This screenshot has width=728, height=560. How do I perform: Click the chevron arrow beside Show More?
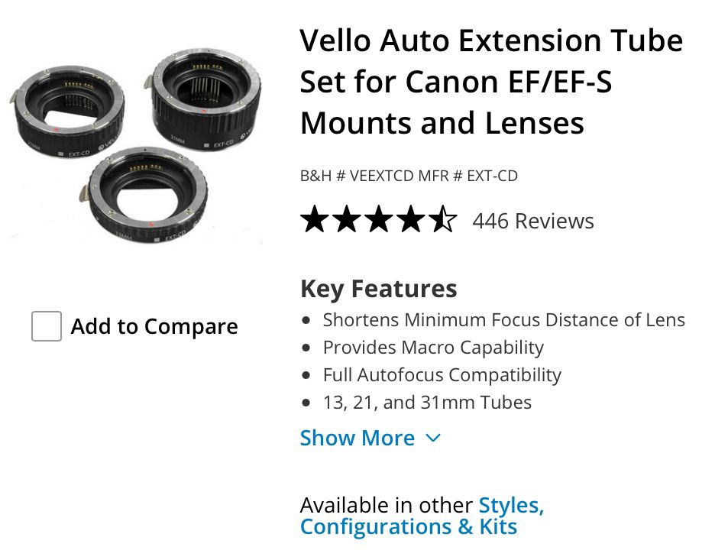(x=432, y=438)
